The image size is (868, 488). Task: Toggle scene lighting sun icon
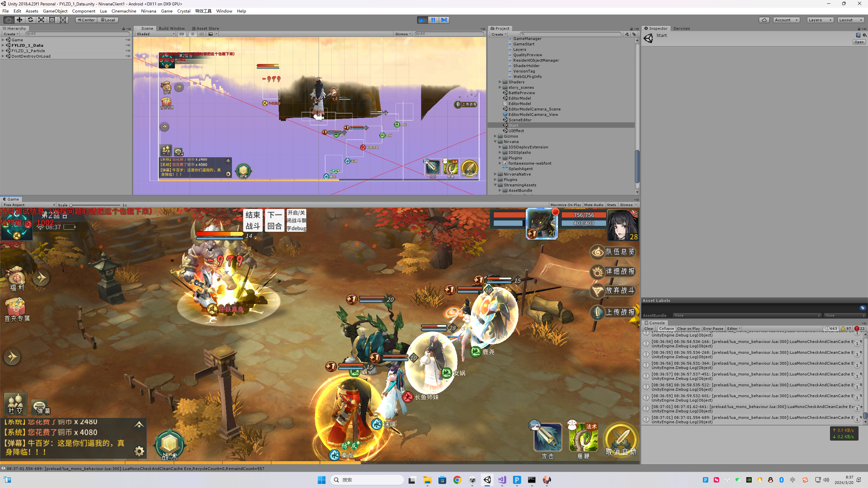[x=193, y=34]
